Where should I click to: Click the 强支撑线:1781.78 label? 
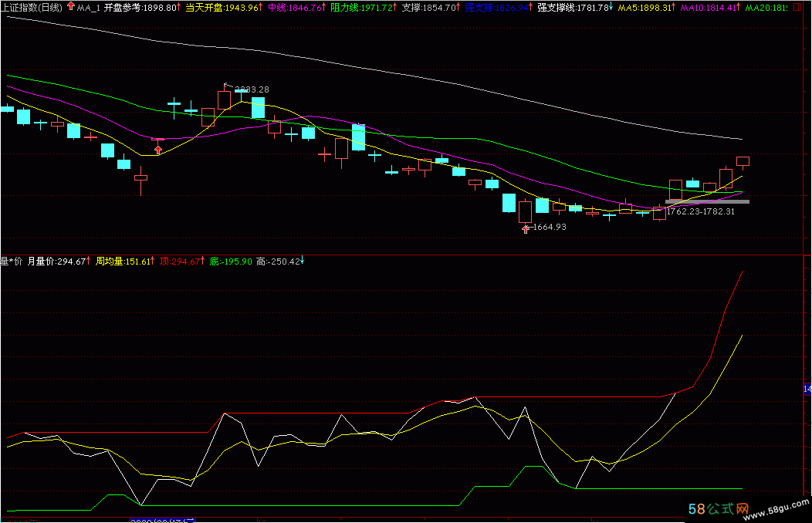click(573, 8)
